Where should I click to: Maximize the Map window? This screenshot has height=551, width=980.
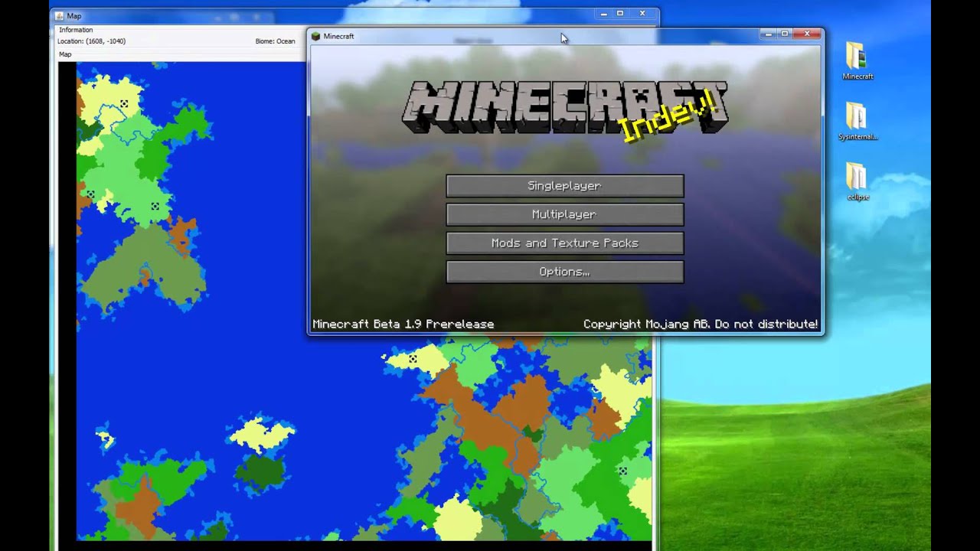(620, 13)
